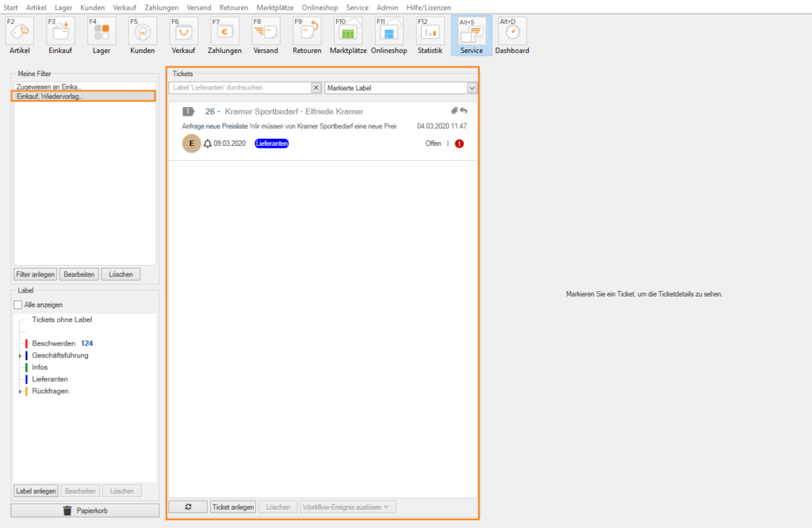Open the Lager module icon
The width and height of the screenshot is (812, 528).
tap(101, 32)
